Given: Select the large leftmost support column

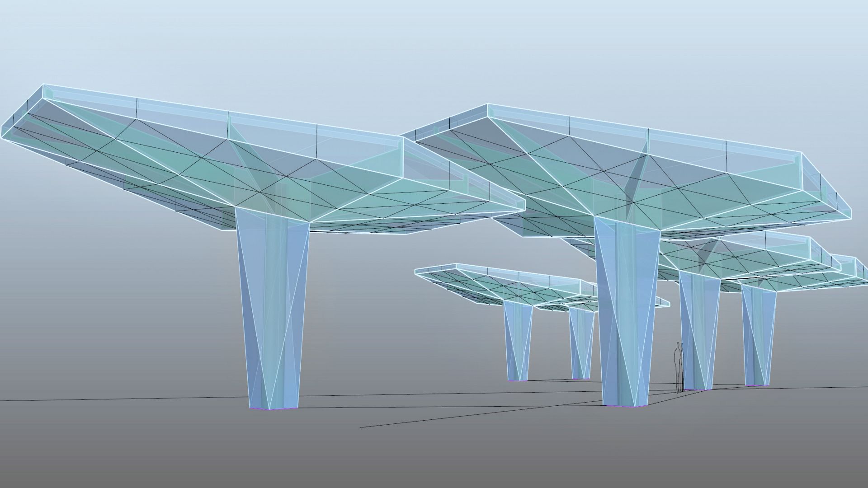Looking at the screenshot, I should (x=273, y=312).
